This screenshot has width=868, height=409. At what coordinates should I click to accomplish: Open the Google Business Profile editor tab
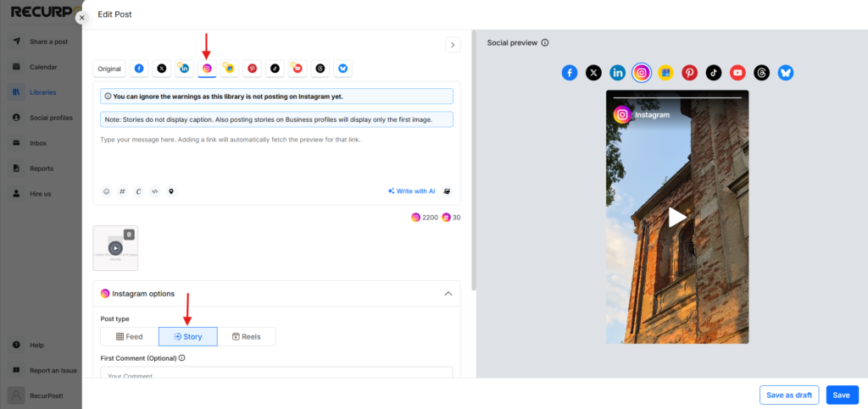point(230,69)
